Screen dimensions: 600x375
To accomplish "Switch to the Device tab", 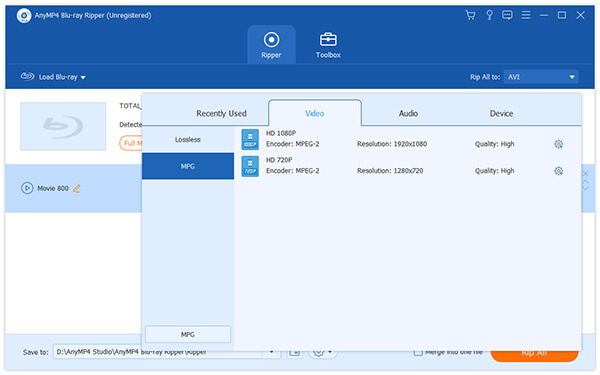I will (501, 114).
